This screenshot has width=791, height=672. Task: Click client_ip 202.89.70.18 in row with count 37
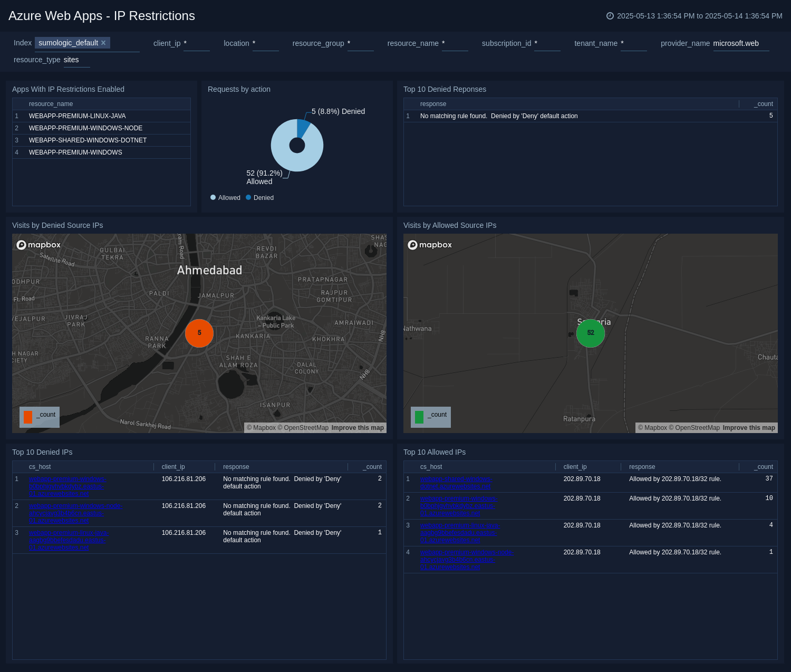[582, 479]
